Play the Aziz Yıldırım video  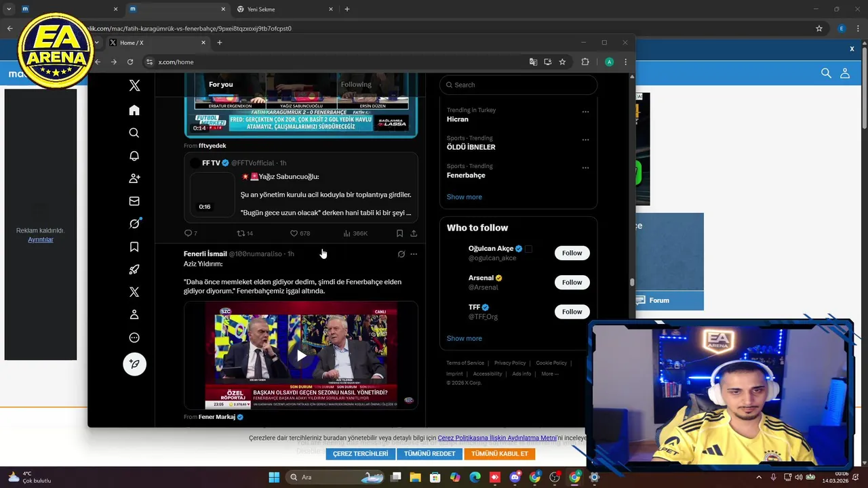pos(301,355)
